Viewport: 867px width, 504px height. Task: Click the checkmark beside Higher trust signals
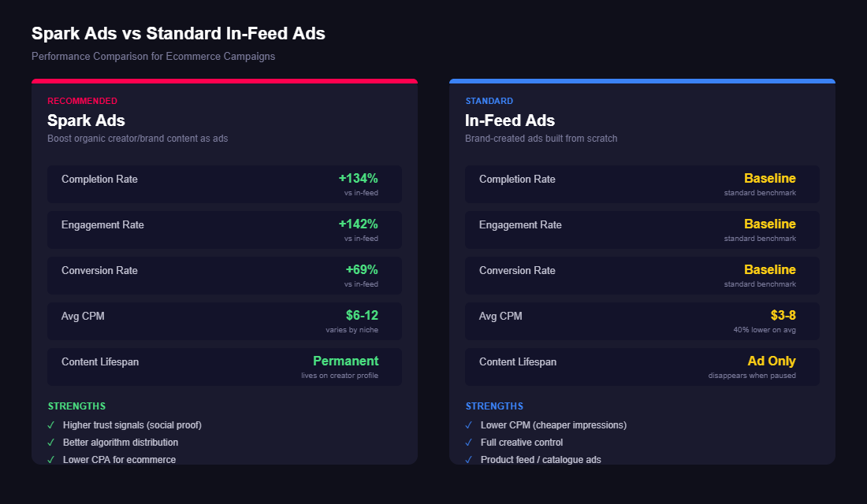(50, 424)
